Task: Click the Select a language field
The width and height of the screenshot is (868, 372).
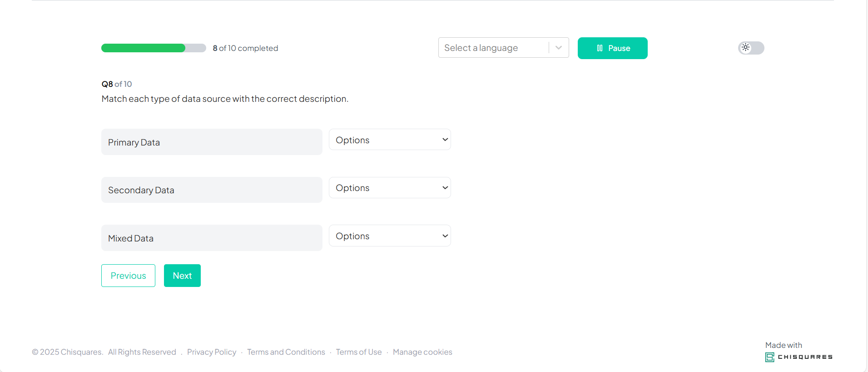Action: (493, 48)
